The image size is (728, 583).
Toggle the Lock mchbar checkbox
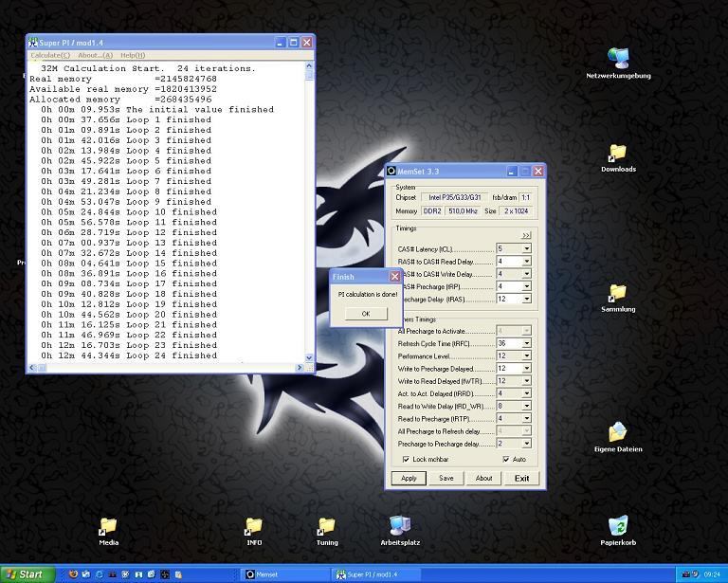coord(407,459)
